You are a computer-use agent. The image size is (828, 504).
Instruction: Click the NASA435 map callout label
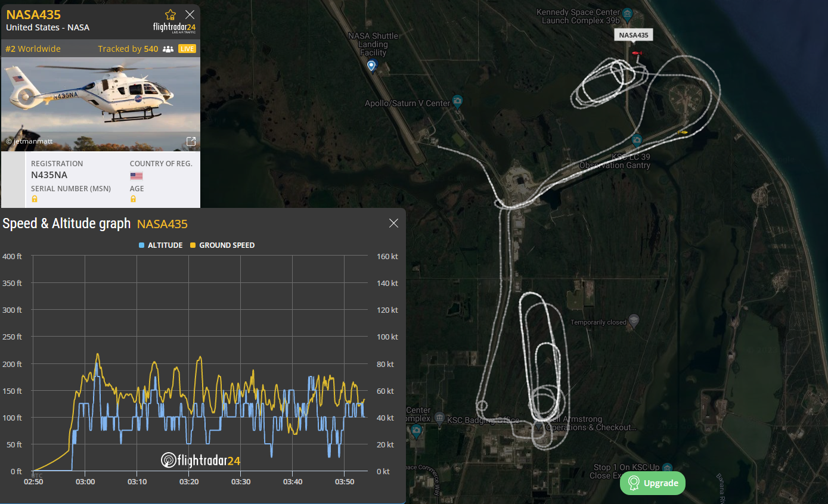634,35
